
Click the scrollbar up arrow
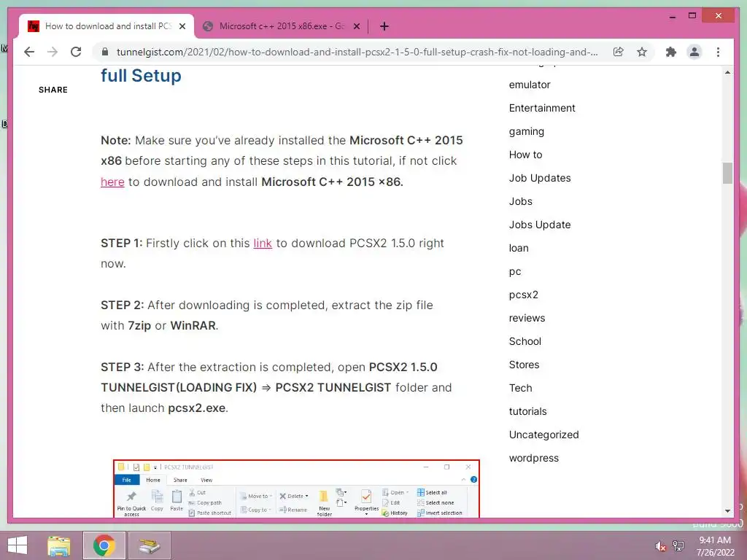pyautogui.click(x=727, y=72)
